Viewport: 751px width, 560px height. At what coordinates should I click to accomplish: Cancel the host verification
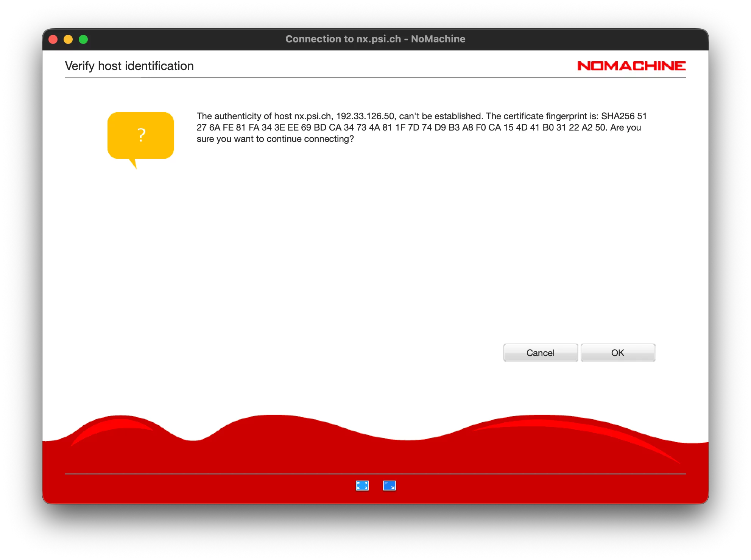pyautogui.click(x=540, y=352)
